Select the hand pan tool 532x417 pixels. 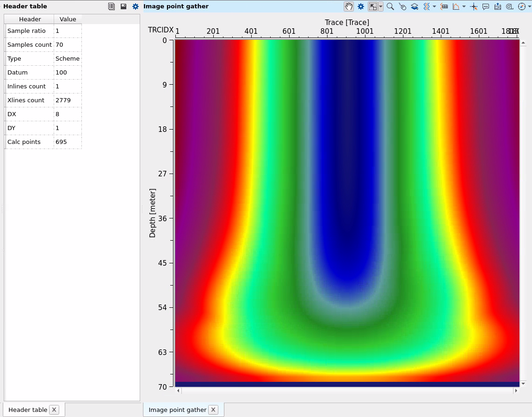[349, 6]
